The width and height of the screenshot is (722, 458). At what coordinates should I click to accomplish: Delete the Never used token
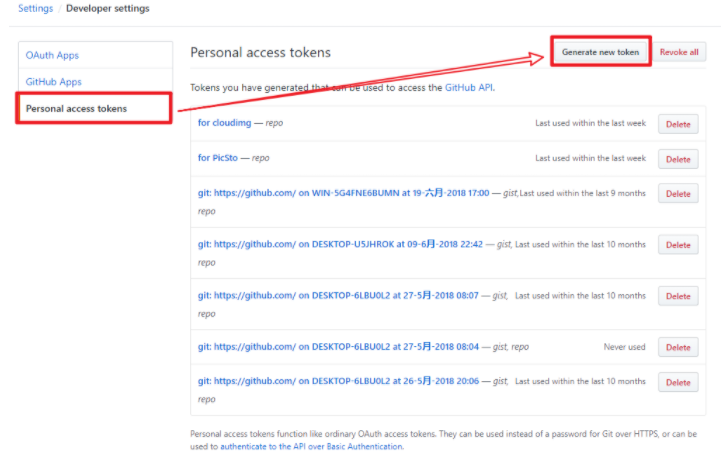(x=678, y=348)
